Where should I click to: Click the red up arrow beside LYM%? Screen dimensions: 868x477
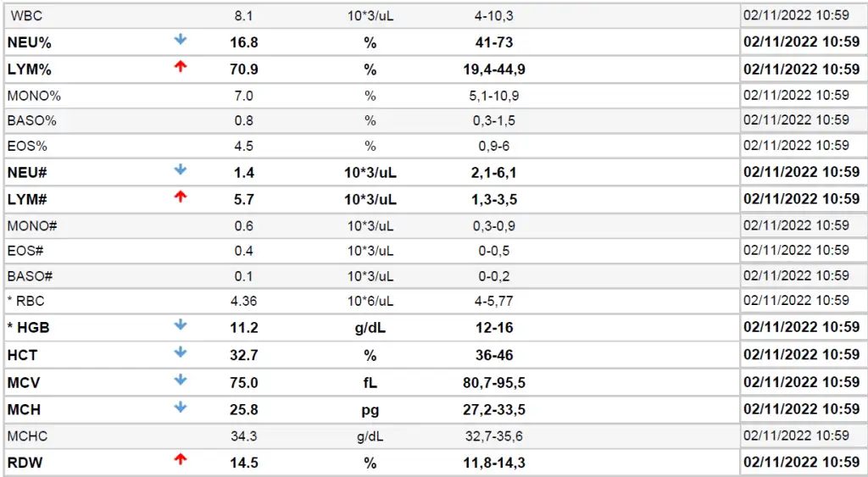tap(180, 67)
